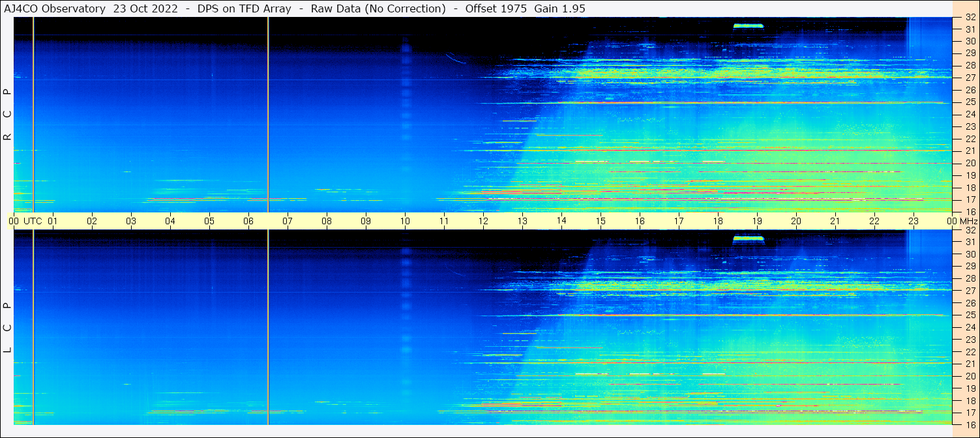Select hour 07 on the time axis
The width and height of the screenshot is (980, 438).
[x=288, y=221]
